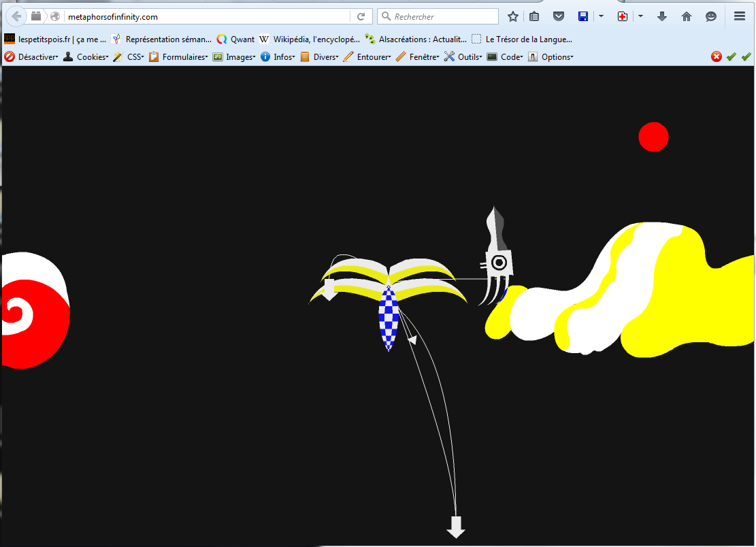756x547 pixels.
Task: Go to the Home page icon
Action: (x=686, y=16)
